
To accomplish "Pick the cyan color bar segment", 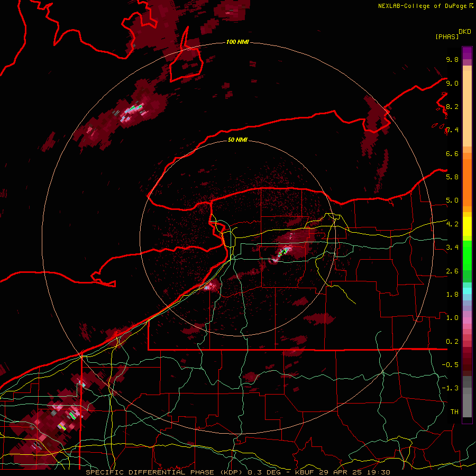I will pos(467,290).
